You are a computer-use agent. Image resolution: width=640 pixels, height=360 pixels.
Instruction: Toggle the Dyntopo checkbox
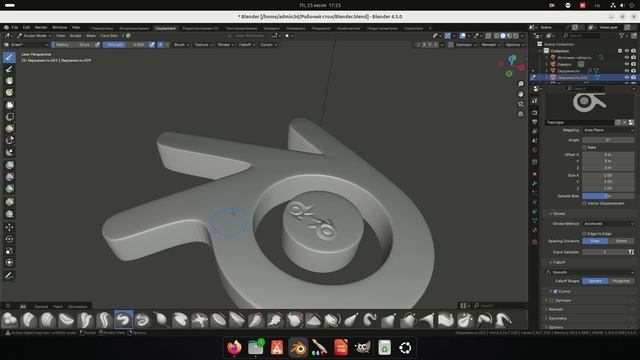tap(552, 300)
